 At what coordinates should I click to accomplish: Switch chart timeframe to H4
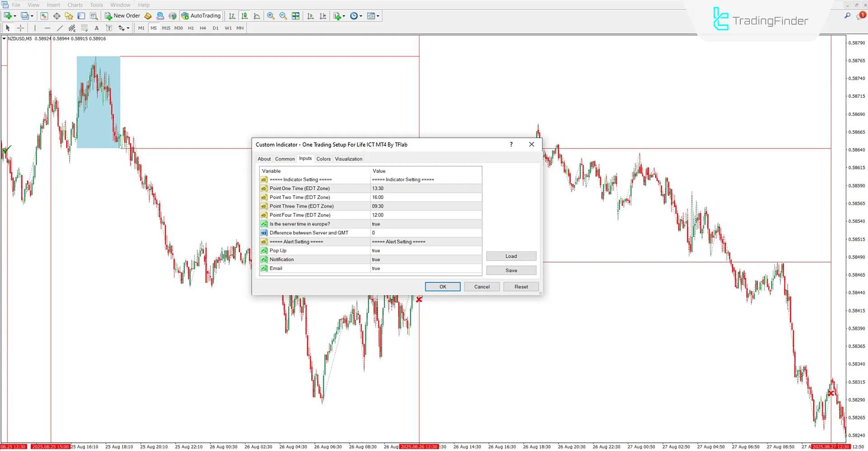coord(203,28)
